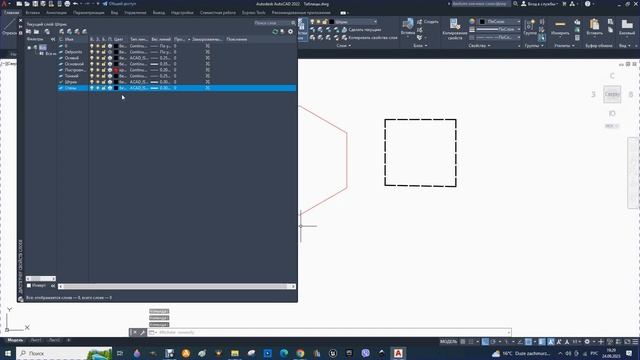Viewport: 640px width, 360px height.
Task: Click МОДЕЛЬ button in status bar
Action: pos(448,342)
